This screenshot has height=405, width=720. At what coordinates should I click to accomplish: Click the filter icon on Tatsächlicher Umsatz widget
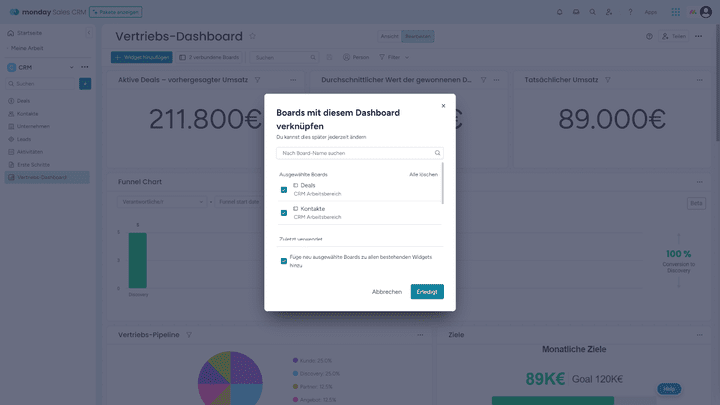coord(608,80)
